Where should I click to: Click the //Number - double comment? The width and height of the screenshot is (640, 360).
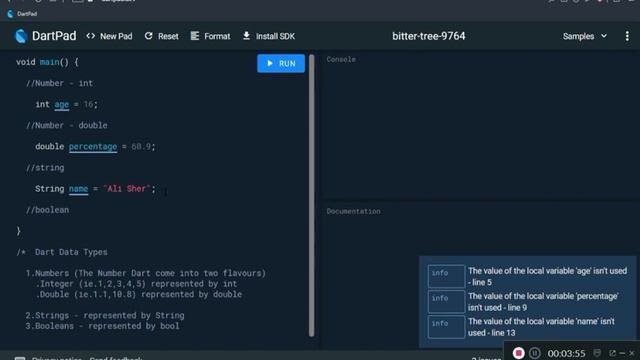67,125
